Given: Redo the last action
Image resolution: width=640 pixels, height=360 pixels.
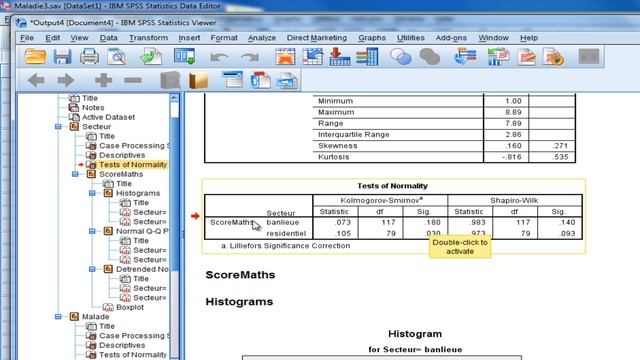Looking at the screenshot, I should 250,57.
